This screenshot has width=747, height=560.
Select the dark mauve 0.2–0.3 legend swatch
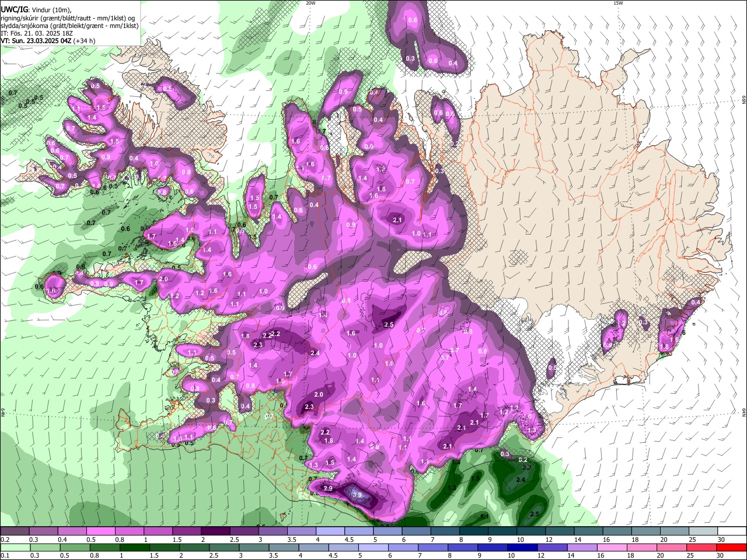(15, 531)
